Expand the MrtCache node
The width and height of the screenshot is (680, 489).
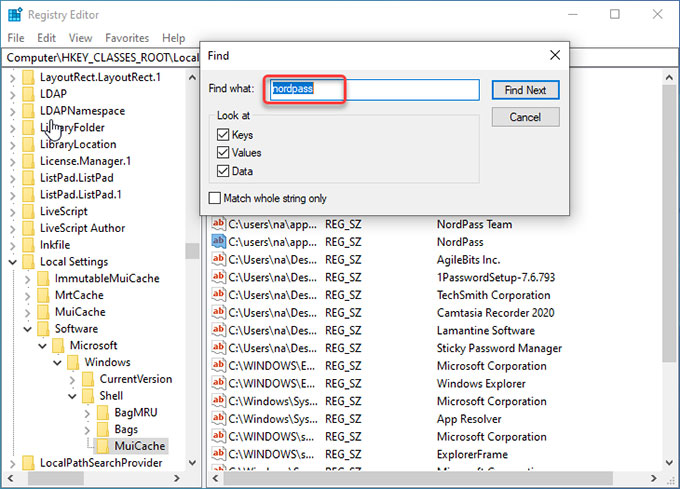(27, 296)
